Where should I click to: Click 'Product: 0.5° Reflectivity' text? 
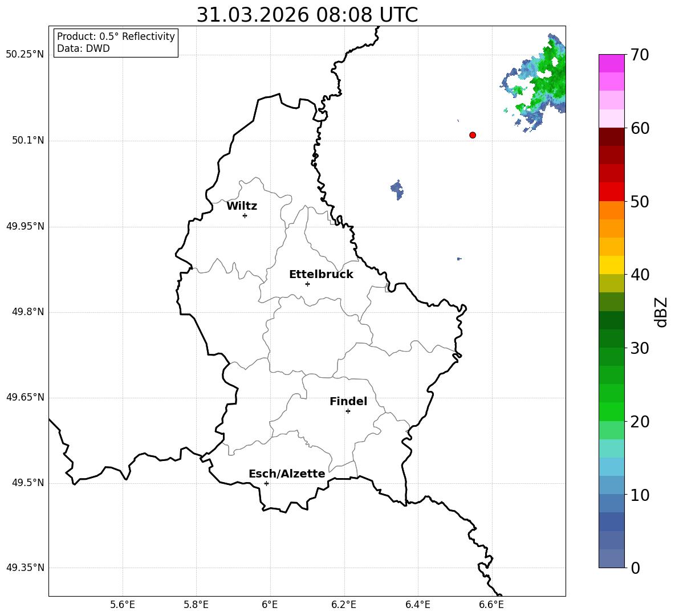click(116, 36)
